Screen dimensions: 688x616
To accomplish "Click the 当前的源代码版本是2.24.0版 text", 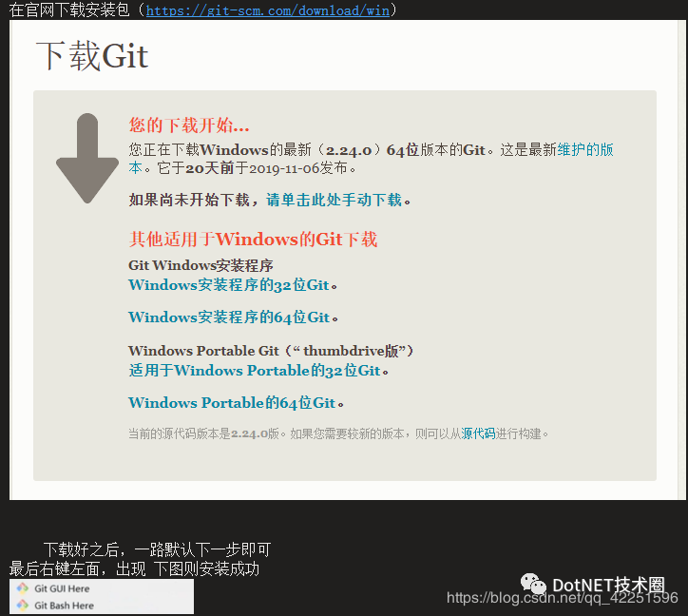I will (x=203, y=433).
